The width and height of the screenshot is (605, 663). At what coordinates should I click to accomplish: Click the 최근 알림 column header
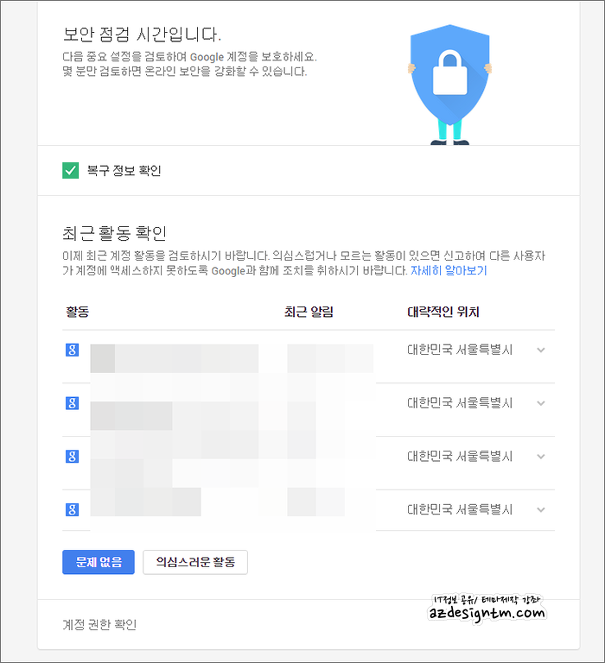tap(309, 312)
